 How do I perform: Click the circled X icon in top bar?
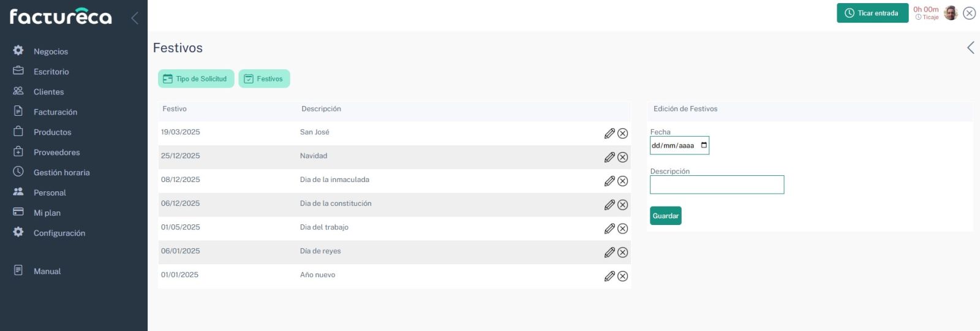(969, 13)
